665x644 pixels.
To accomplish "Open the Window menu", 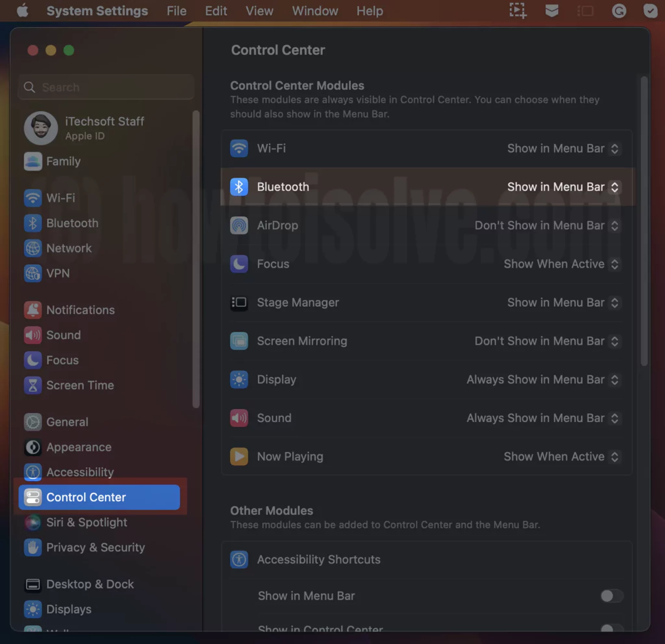I will (x=315, y=11).
